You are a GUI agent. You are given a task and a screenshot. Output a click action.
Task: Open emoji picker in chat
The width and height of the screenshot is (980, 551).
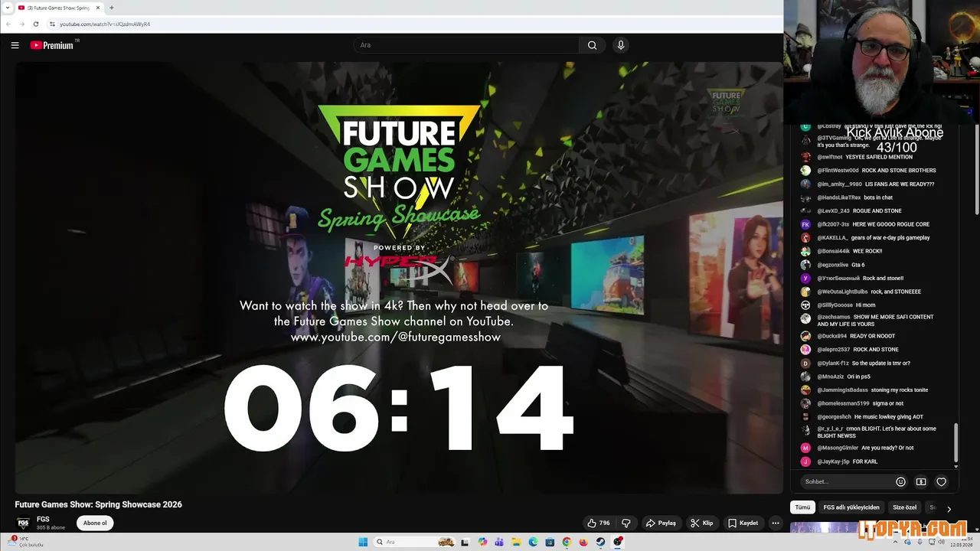click(x=900, y=482)
